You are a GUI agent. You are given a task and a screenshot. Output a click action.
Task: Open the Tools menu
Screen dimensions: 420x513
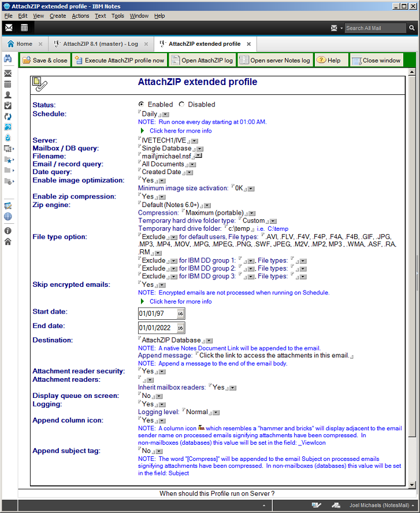(118, 16)
